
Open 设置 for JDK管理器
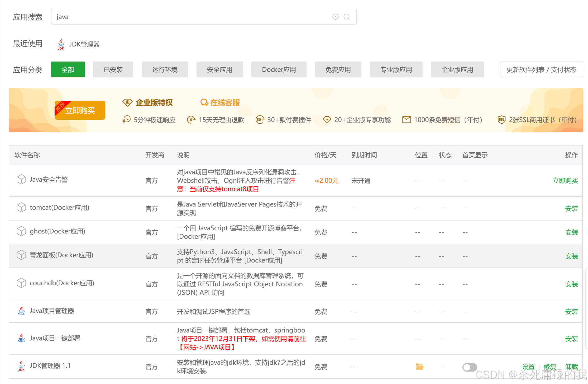coord(528,367)
